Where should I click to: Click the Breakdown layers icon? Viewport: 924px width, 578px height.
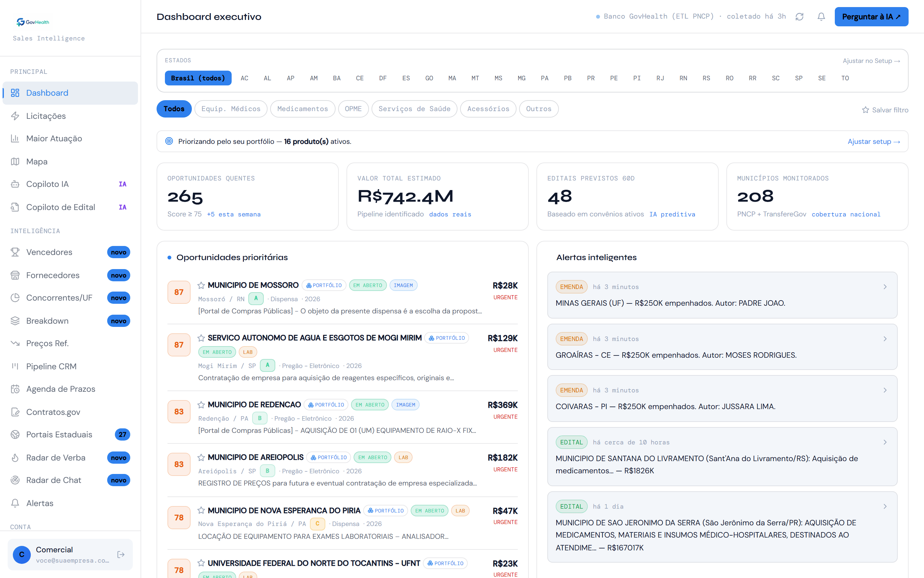click(15, 321)
